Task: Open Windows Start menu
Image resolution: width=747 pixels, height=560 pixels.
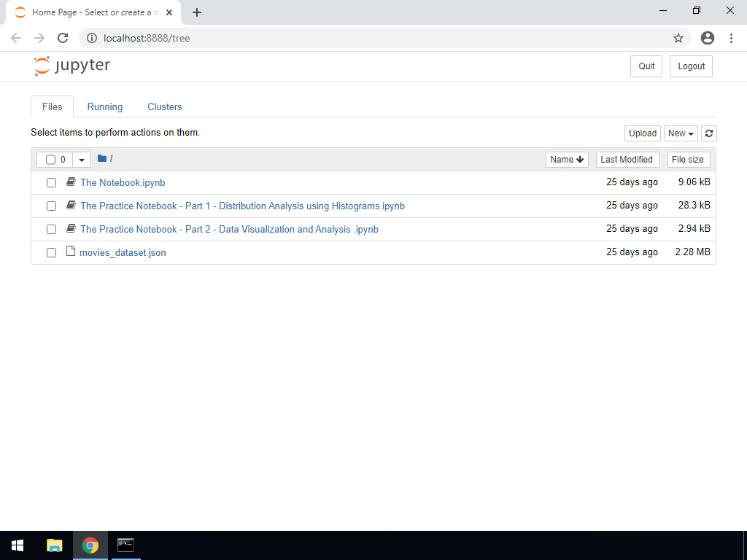Action: pos(18,545)
